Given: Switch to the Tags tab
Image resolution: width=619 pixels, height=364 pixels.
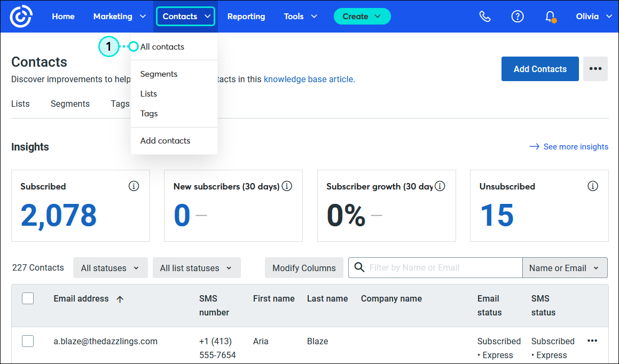Looking at the screenshot, I should click(x=120, y=104).
